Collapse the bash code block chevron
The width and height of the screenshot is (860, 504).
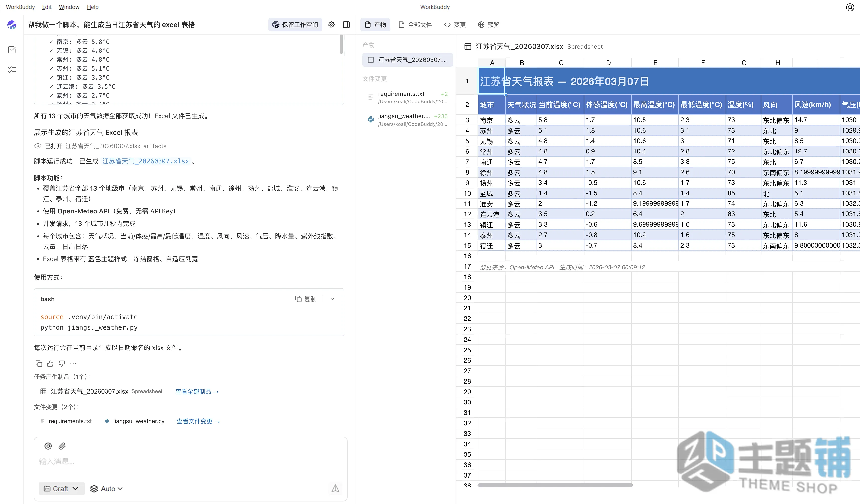pyautogui.click(x=332, y=299)
